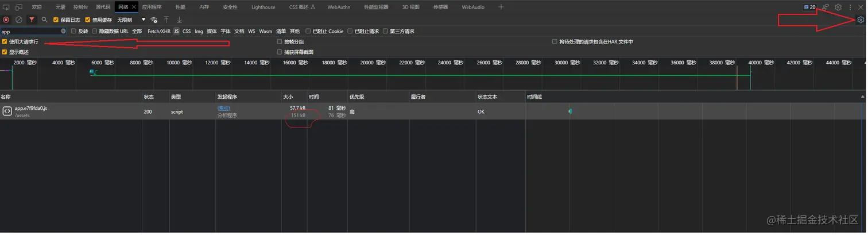This screenshot has width=868, height=235.
Task: Sort by the 状态 column header
Action: (155, 97)
